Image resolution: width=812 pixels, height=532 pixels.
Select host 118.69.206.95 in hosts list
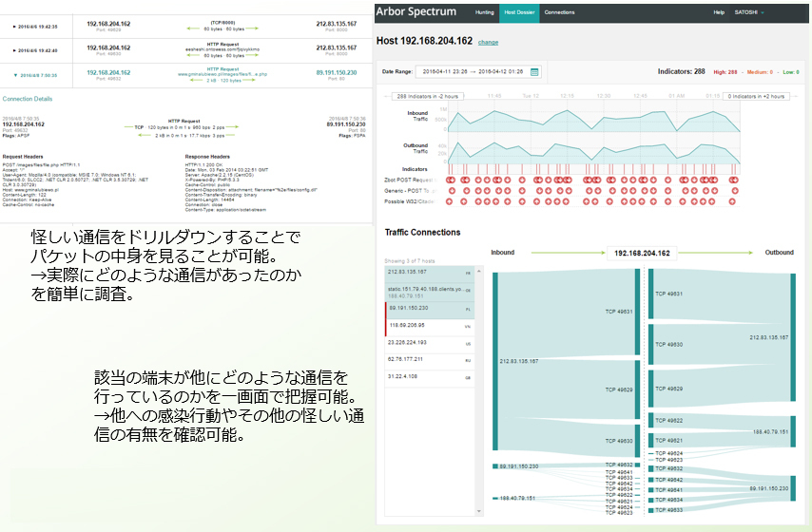[430, 327]
